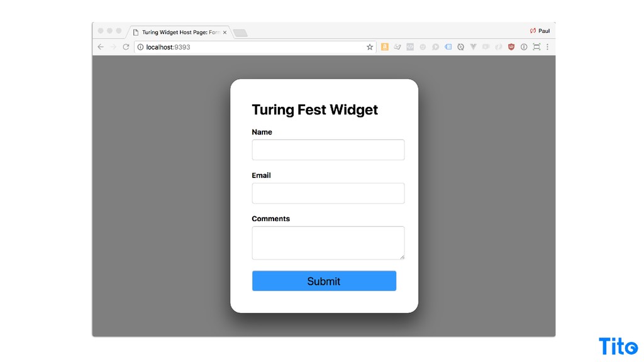Bookmark this page with the star icon
This screenshot has width=644, height=362.
pos(370,47)
